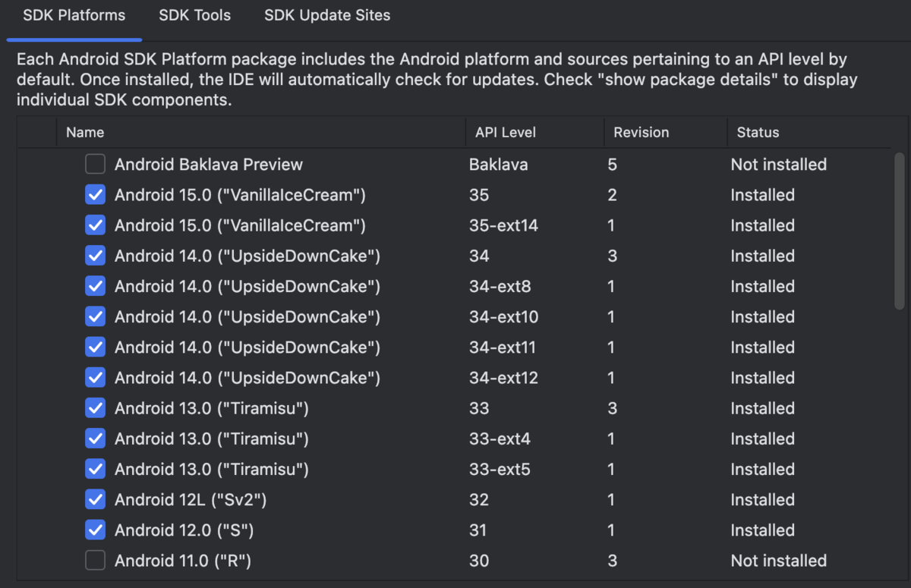Uncheck Android 13.0 API 33 checkbox

coord(95,408)
